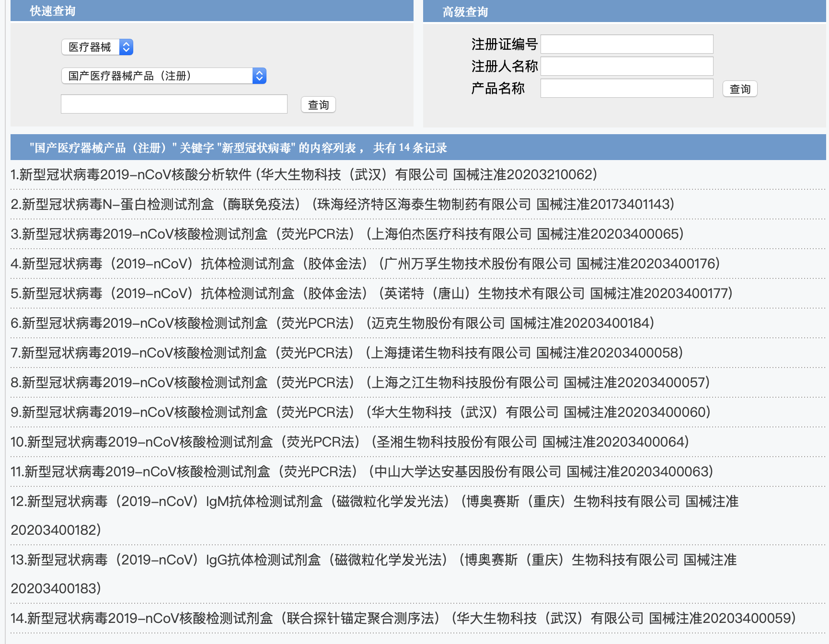Expand the 国产医疗器械产品（注册） dropdown
This screenshot has width=829, height=644.
pyautogui.click(x=163, y=76)
